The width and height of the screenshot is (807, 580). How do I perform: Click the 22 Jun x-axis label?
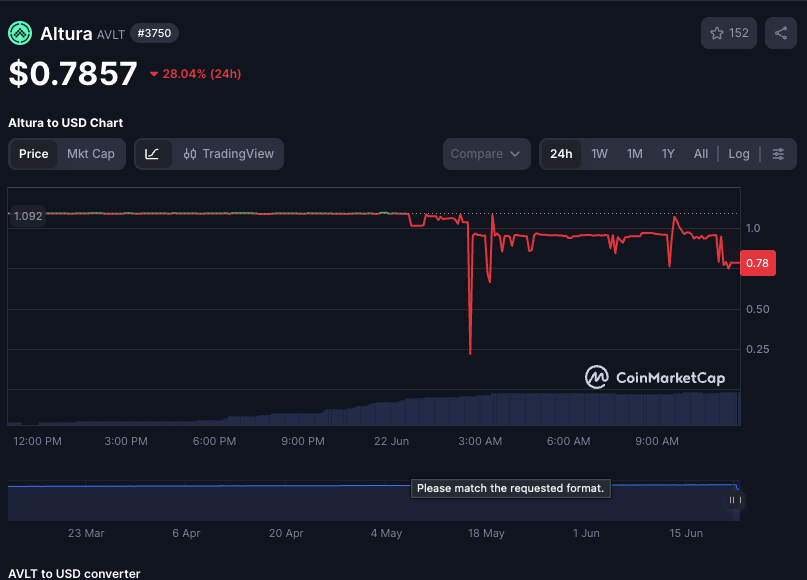coord(391,441)
